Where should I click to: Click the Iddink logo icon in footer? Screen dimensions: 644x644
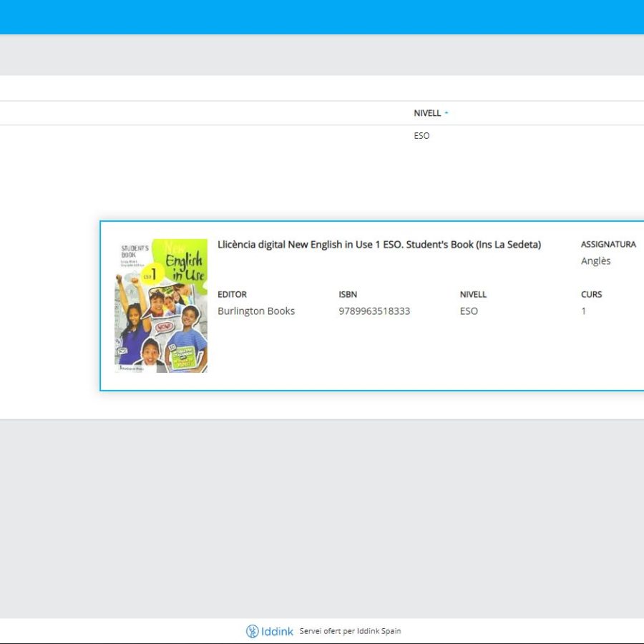(252, 631)
